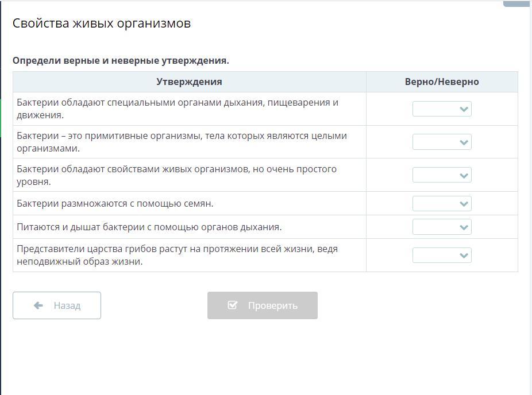The height and width of the screenshot is (395, 532).
Task: Click chevron arrow in seeds row dropdown
Action: pyautogui.click(x=464, y=204)
